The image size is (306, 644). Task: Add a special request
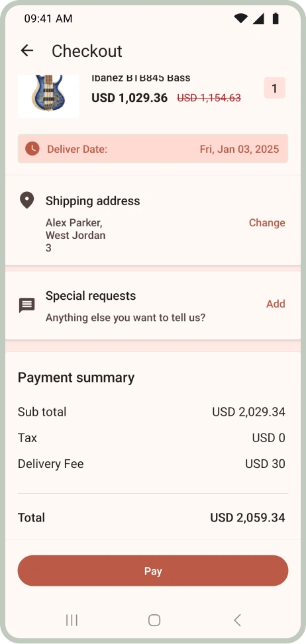[x=276, y=304]
